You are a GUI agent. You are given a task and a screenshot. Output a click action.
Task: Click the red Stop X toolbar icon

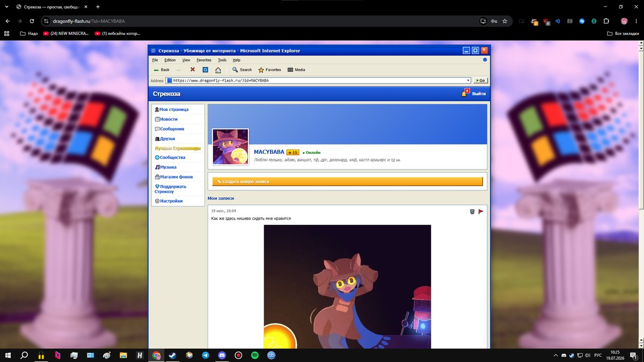[193, 70]
